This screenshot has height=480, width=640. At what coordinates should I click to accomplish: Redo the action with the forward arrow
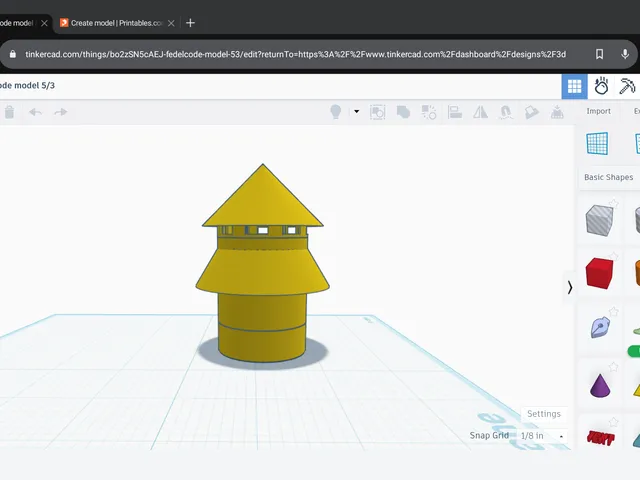(x=60, y=112)
